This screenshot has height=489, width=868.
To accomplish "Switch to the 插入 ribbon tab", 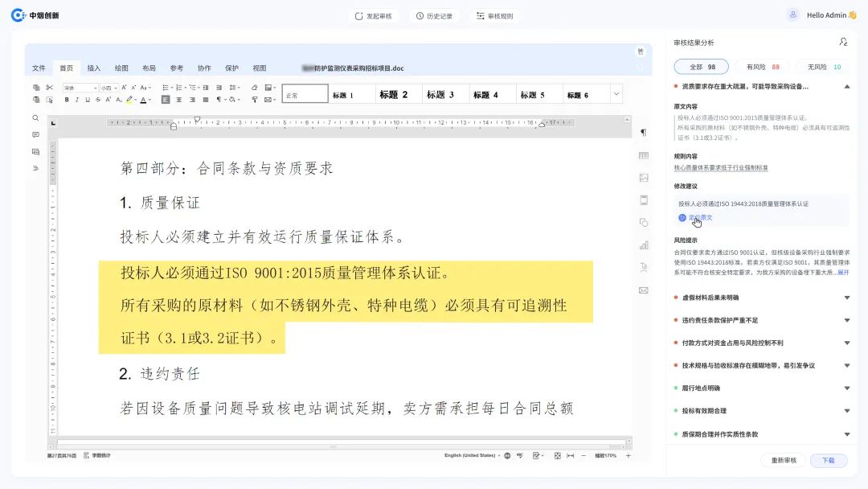I will coord(94,68).
